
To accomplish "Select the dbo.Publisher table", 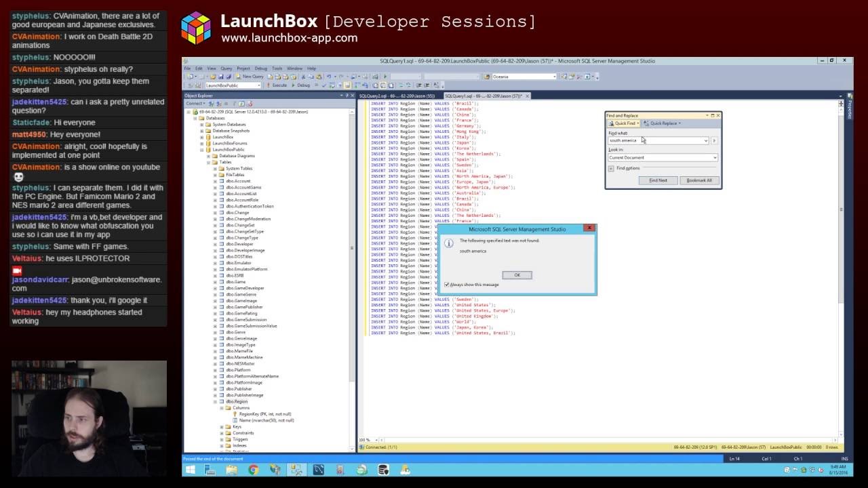I will (x=239, y=389).
